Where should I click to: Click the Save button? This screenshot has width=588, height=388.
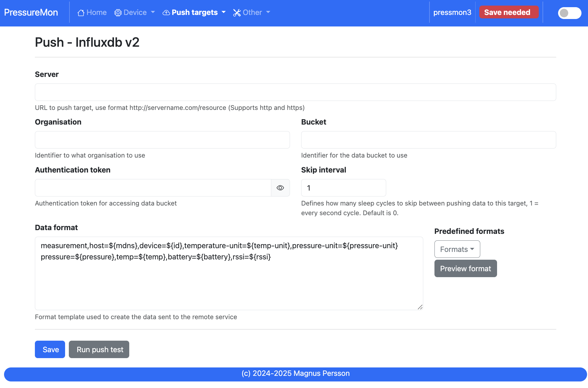click(50, 349)
